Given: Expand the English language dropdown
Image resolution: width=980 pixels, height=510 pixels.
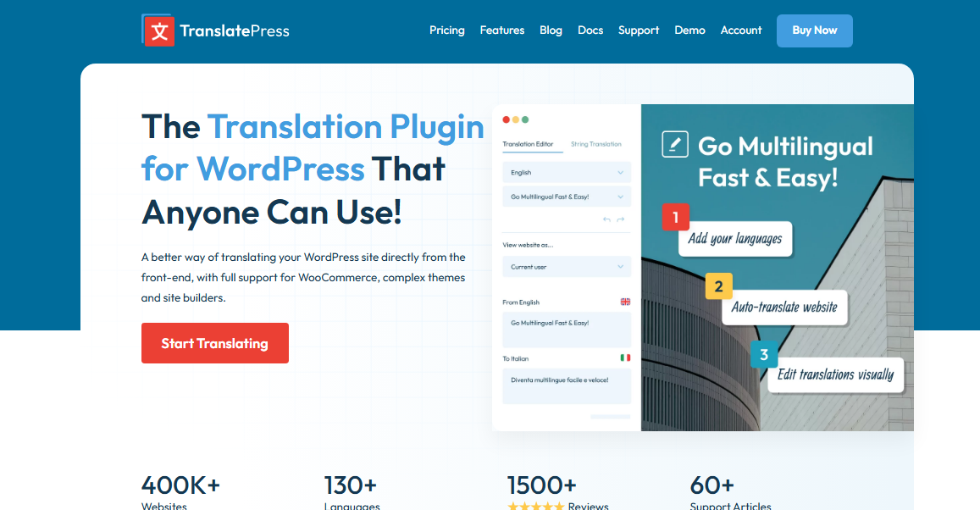Looking at the screenshot, I should point(567,173).
